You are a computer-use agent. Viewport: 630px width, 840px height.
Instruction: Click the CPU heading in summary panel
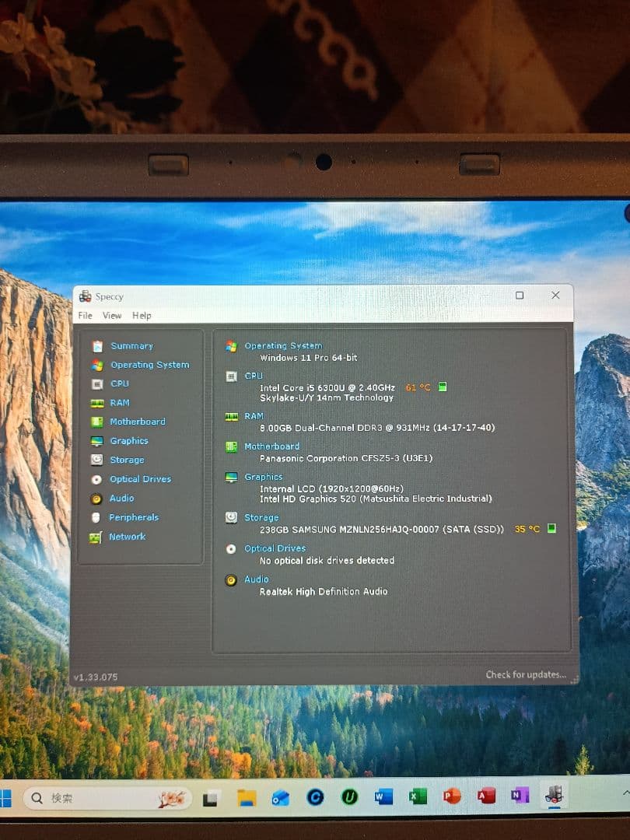pos(254,376)
